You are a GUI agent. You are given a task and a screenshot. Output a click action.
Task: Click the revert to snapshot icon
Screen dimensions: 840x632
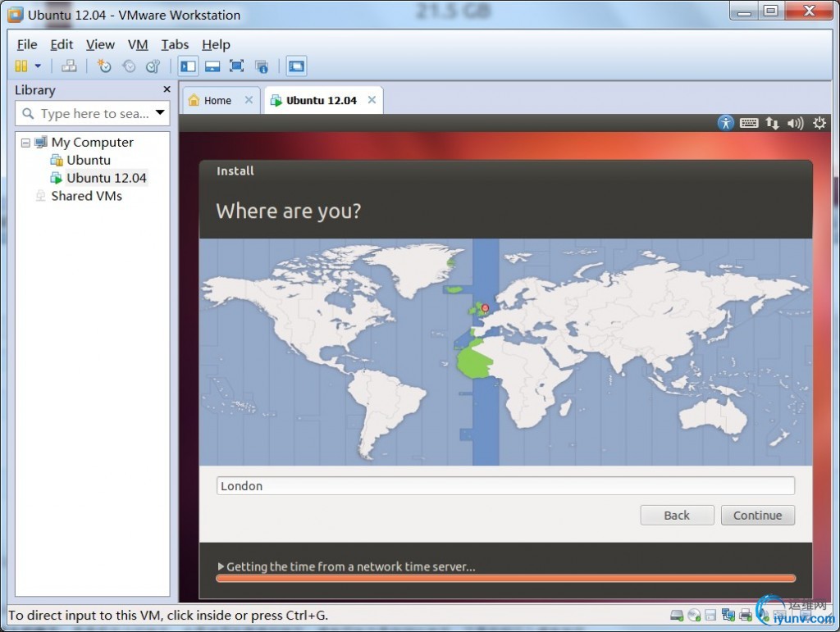(129, 66)
